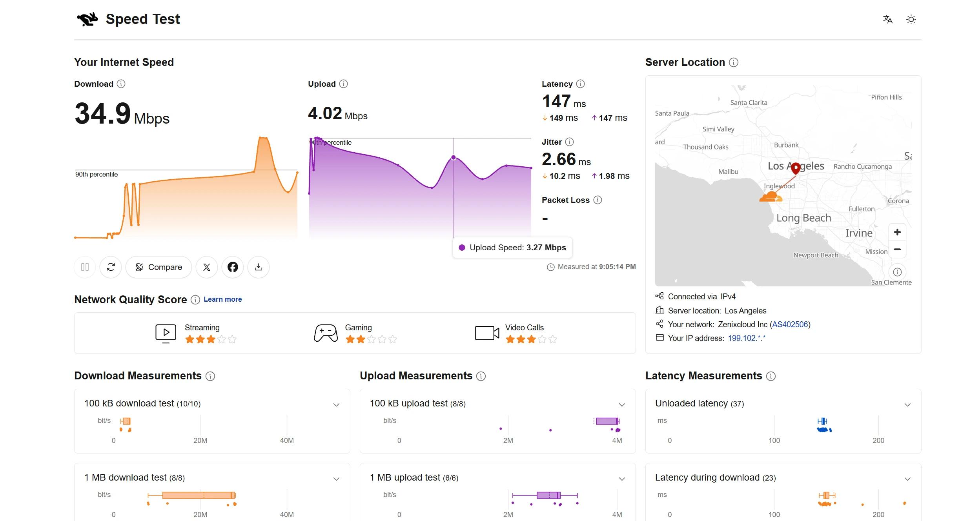The image size is (980, 521).
Task: Expand Unloaded latency measurements
Action: 907,404
